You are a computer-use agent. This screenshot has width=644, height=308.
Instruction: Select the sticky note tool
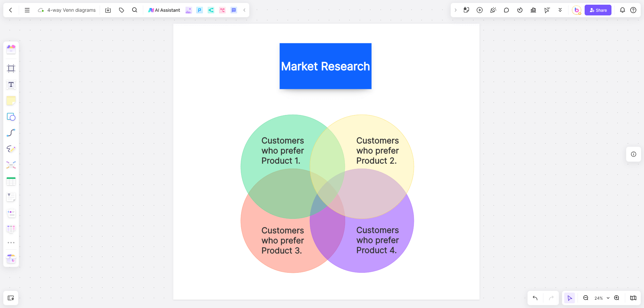point(11,101)
